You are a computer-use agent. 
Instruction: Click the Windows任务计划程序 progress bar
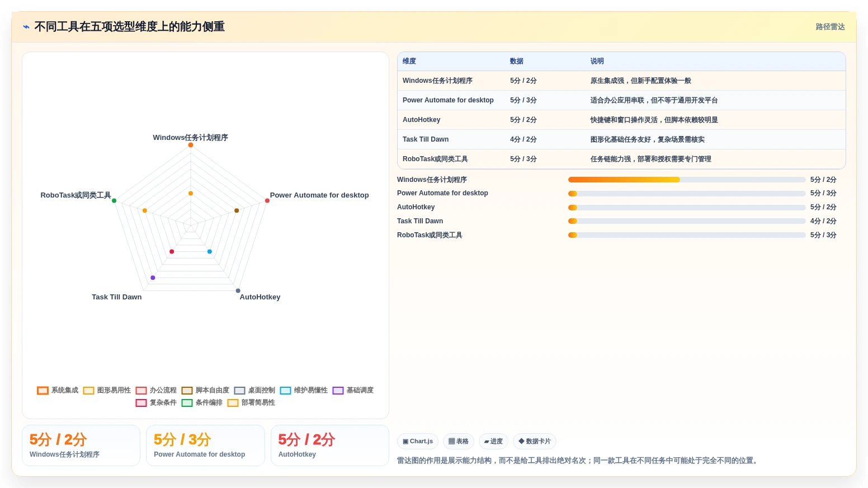tap(687, 180)
